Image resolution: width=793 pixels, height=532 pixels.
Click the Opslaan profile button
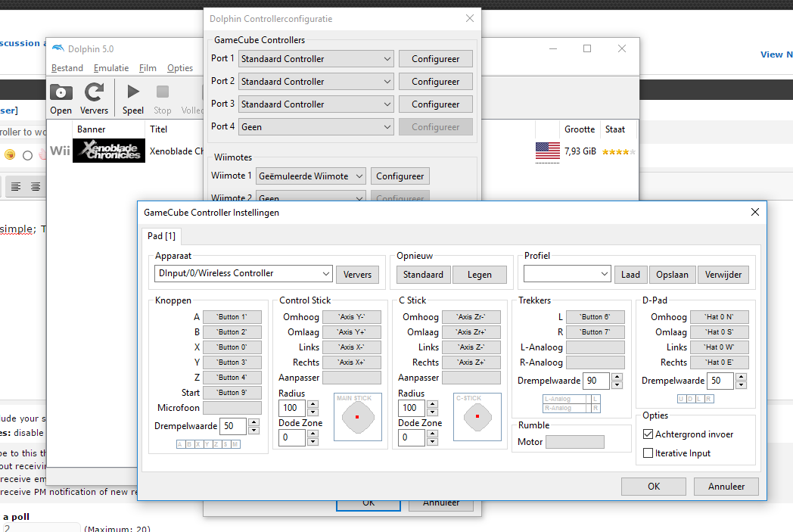(x=672, y=275)
